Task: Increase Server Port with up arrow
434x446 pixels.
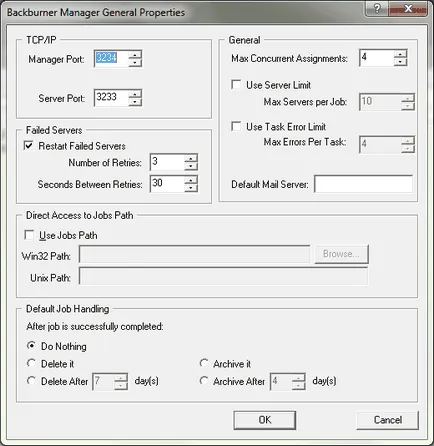Action: (x=135, y=93)
